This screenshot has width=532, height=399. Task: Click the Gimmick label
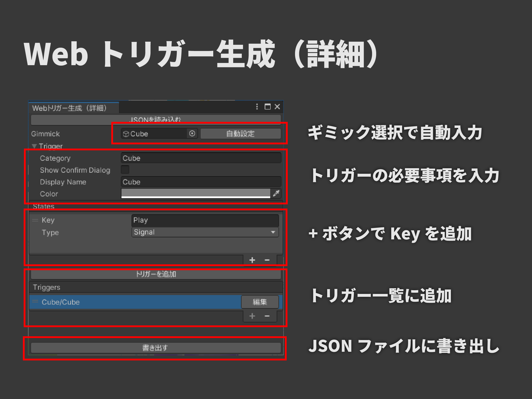[x=45, y=134]
